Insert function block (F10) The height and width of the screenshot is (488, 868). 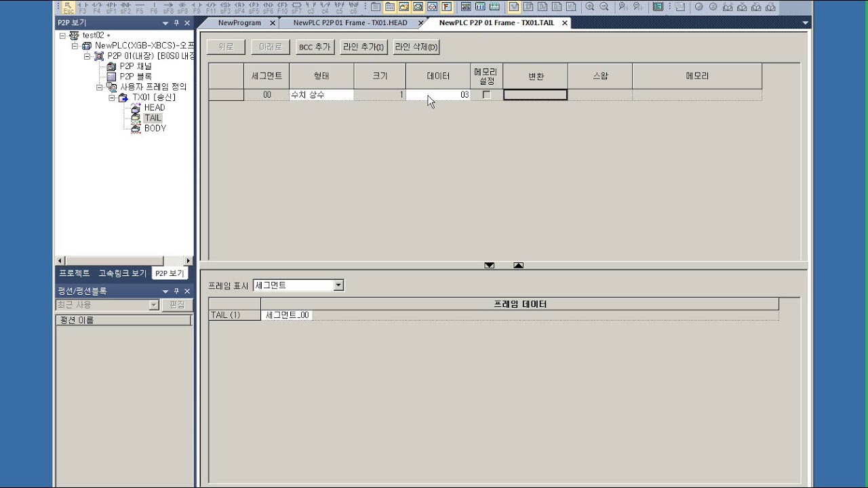pyautogui.click(x=282, y=7)
